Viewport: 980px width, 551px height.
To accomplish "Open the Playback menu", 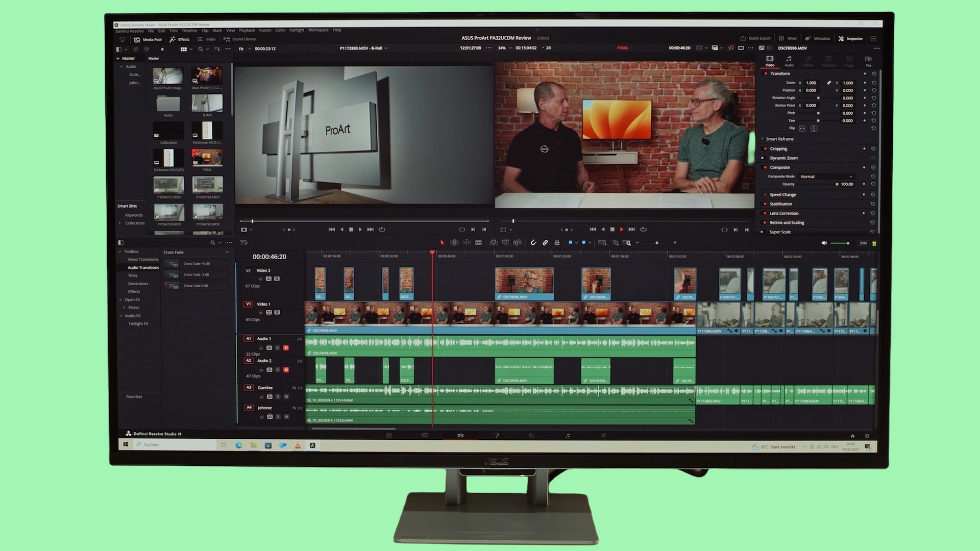I will (247, 31).
